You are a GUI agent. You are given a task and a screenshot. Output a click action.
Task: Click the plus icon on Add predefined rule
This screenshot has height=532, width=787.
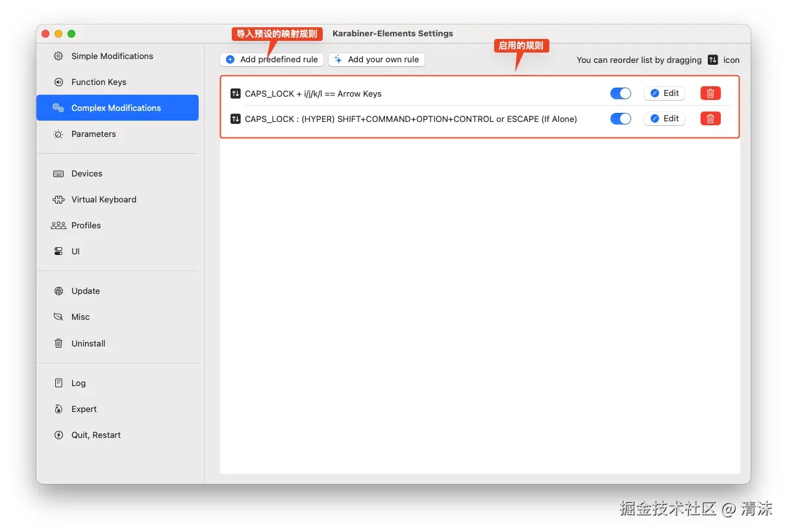[230, 59]
